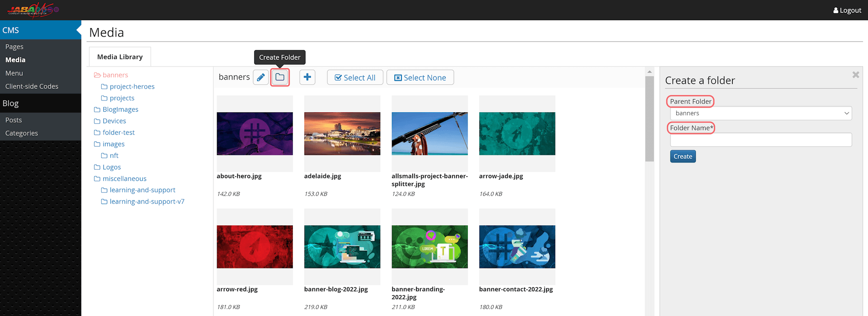
Task: Close the Create a folder panel
Action: tap(855, 75)
